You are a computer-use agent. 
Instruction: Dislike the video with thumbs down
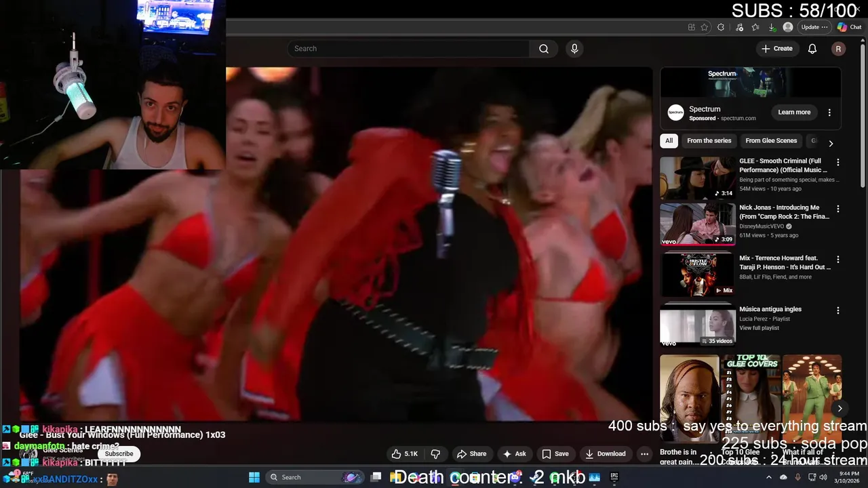click(x=435, y=454)
